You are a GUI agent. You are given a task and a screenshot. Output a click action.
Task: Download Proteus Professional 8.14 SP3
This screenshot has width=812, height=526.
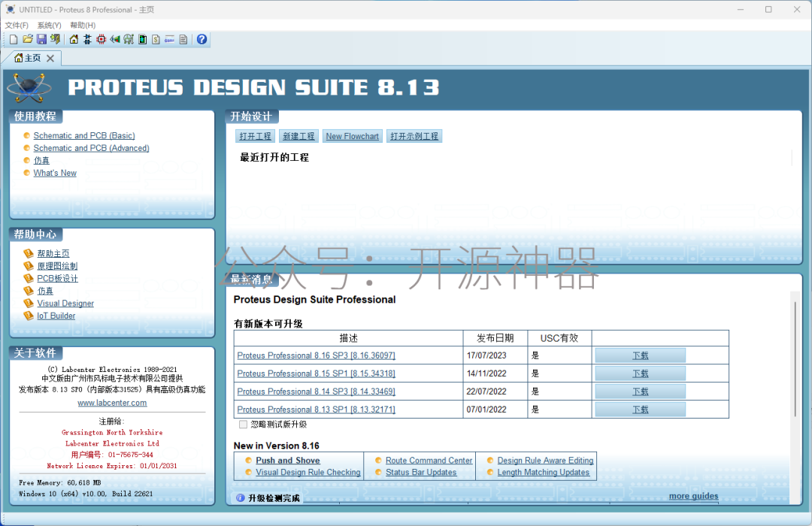[x=640, y=391]
